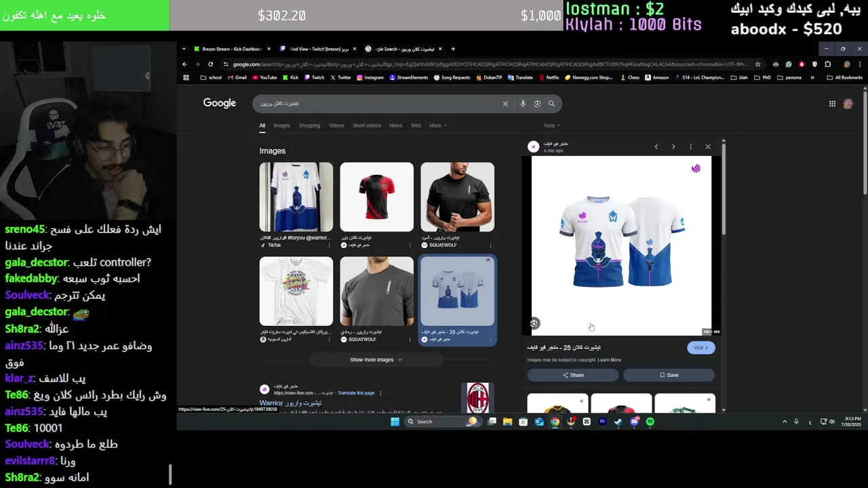
Task: Open the red and black jersey thumbnail
Action: [376, 197]
